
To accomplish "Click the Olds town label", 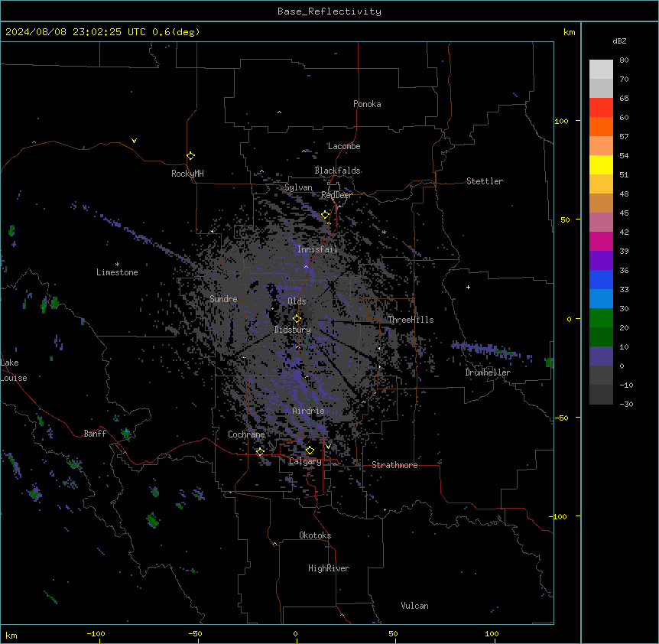I will (x=297, y=301).
